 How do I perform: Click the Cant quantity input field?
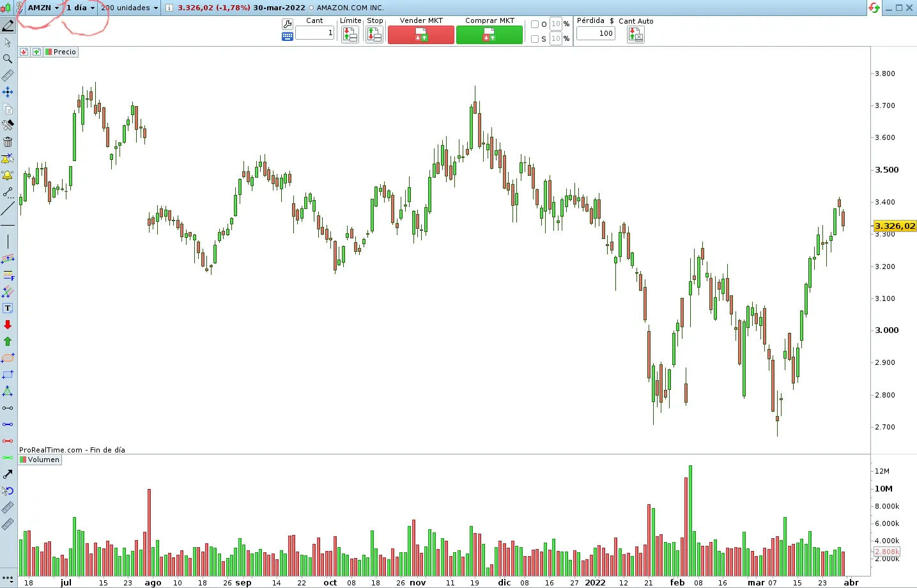point(314,33)
